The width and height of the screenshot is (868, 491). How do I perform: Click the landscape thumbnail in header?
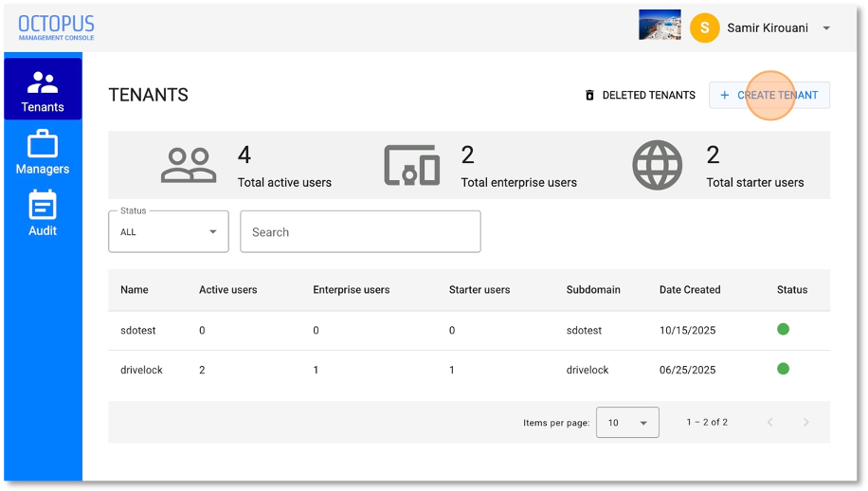point(660,25)
